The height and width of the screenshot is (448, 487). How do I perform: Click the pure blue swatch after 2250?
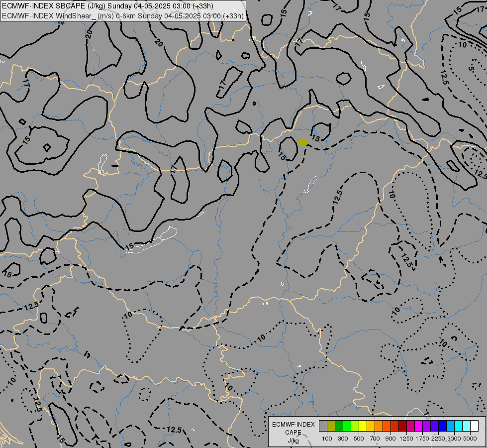pyautogui.click(x=443, y=426)
